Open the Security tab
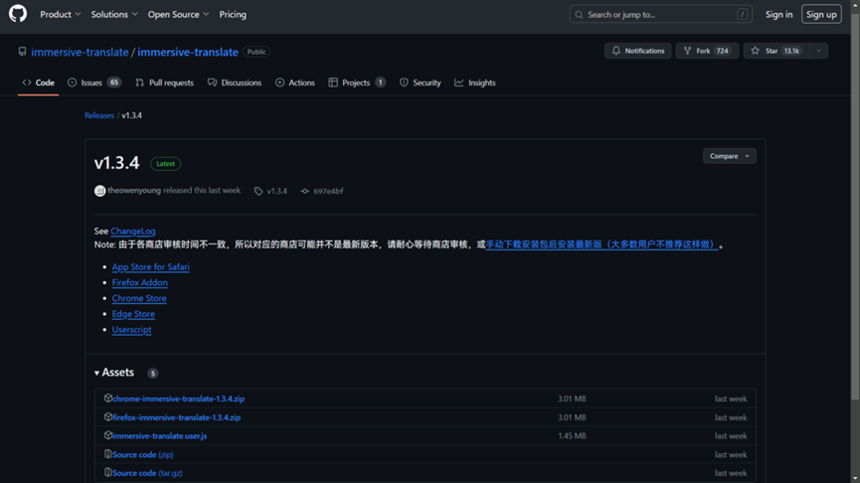Viewport: 860px width, 483px height. pos(420,83)
